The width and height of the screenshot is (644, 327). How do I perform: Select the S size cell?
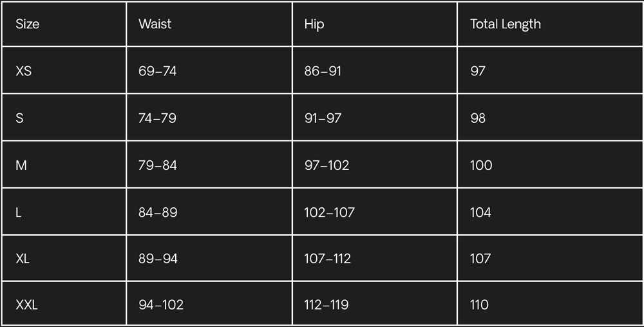(20, 118)
